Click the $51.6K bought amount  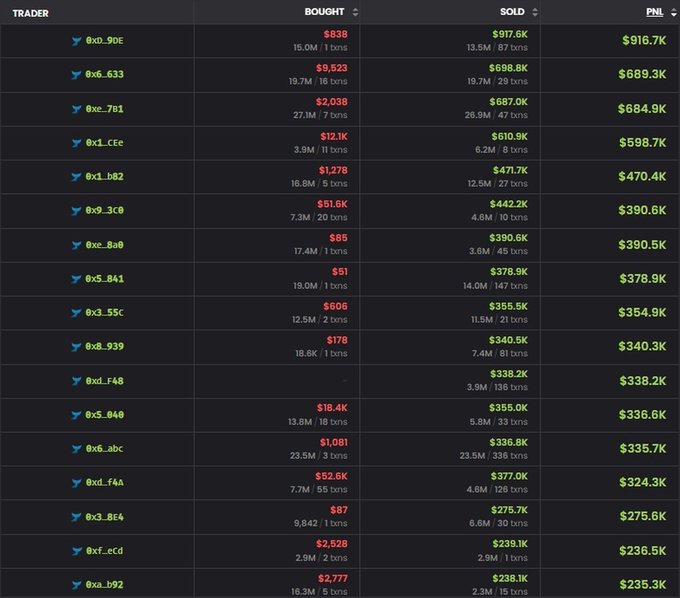coord(332,204)
